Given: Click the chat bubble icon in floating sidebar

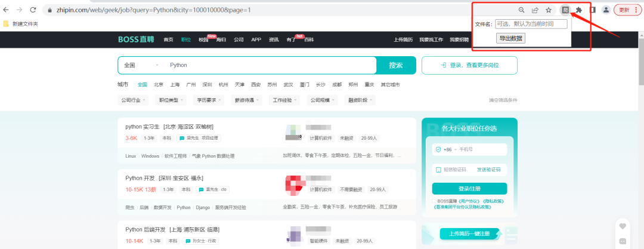Looking at the screenshot, I should [623, 241].
